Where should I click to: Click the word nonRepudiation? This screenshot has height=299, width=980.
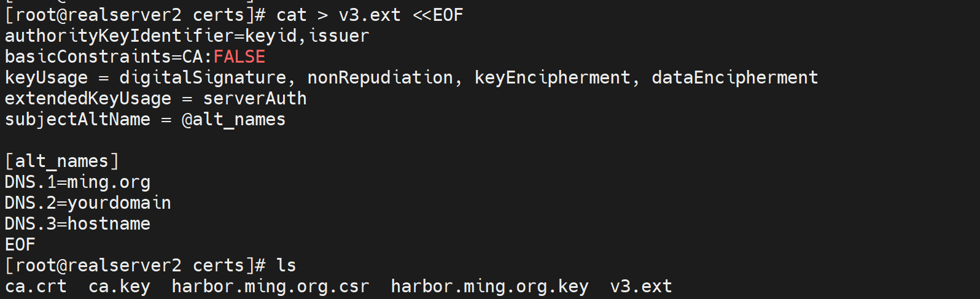[x=380, y=78]
